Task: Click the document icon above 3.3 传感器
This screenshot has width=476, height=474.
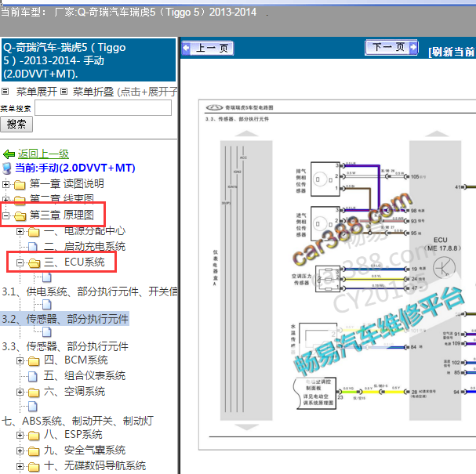Action: tap(47, 331)
